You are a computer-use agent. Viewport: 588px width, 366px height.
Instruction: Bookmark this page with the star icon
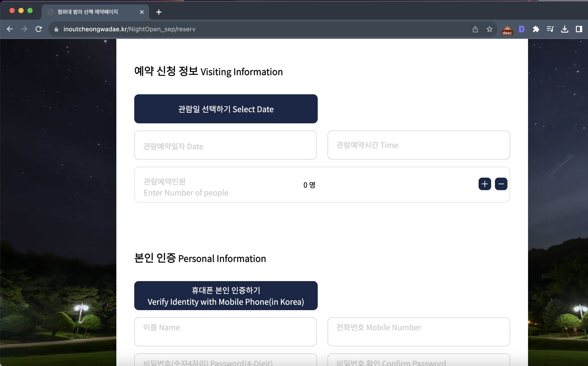(x=489, y=29)
